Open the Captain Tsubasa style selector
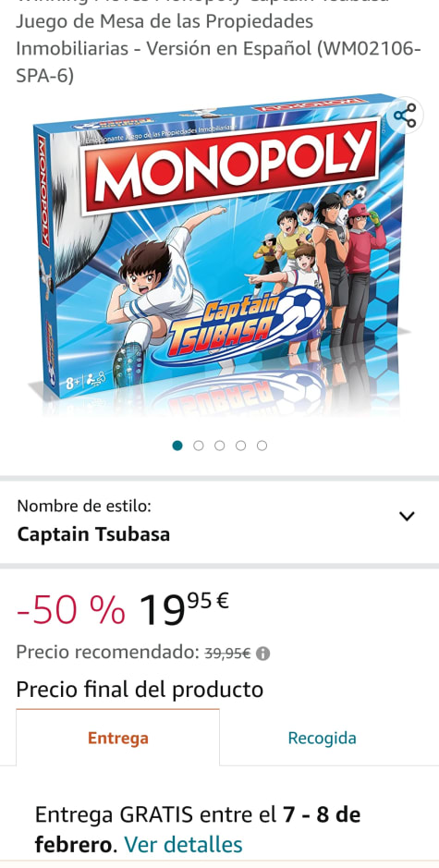 click(219, 521)
